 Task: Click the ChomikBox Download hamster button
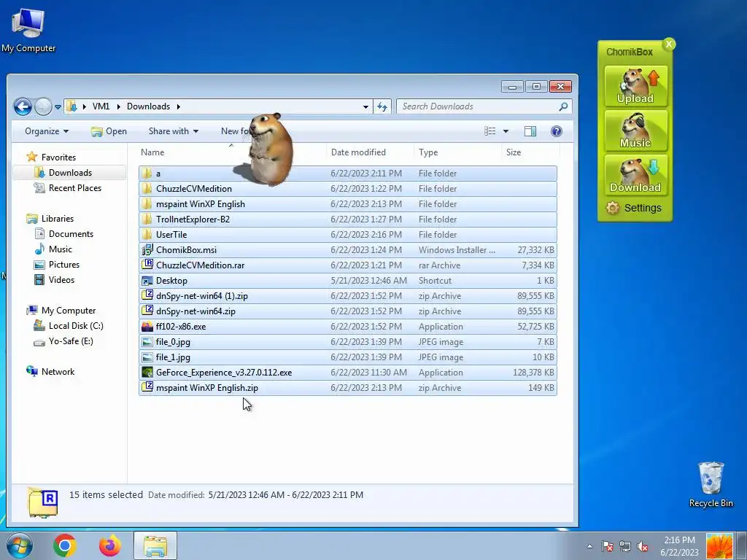pos(635,175)
